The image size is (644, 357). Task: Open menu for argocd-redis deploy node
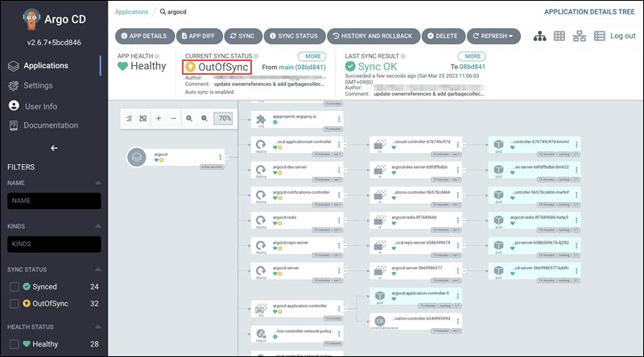point(339,220)
